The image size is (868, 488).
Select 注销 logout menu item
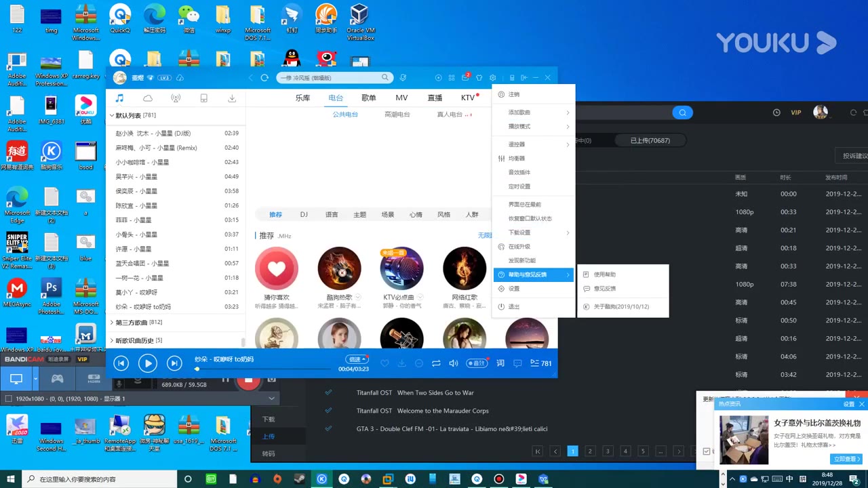click(533, 94)
